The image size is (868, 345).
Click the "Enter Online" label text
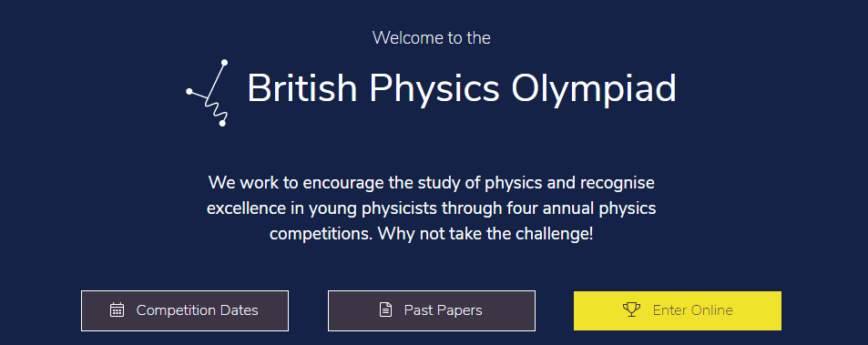(692, 310)
